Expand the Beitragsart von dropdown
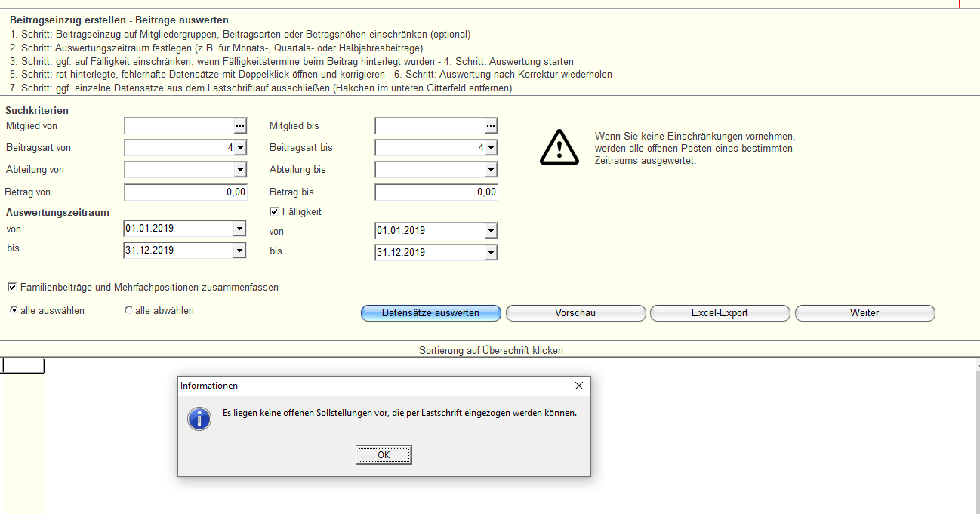980x514 pixels. tap(240, 148)
